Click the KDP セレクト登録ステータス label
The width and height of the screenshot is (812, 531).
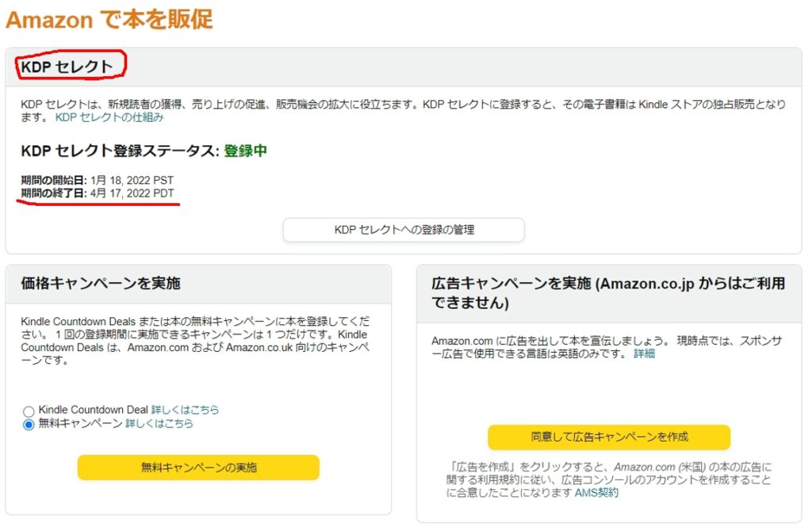pos(119,151)
